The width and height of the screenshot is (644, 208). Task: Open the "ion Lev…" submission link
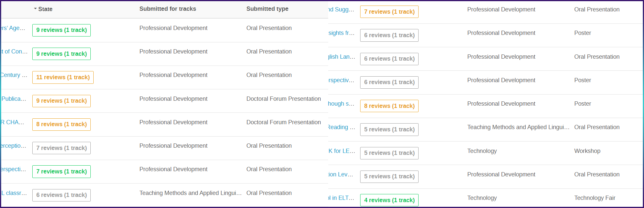coord(341,174)
